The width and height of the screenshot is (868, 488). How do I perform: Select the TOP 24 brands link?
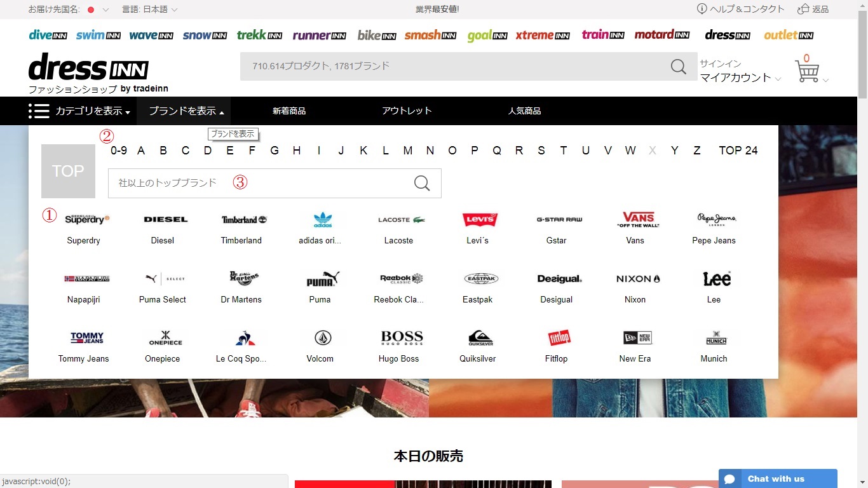[738, 151]
